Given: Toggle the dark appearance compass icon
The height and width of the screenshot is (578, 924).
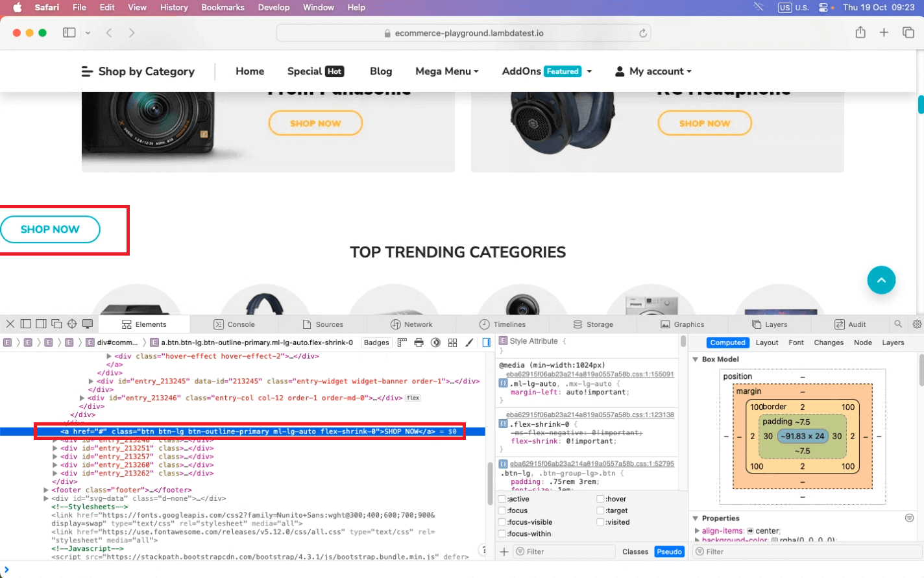Looking at the screenshot, I should pos(435,342).
